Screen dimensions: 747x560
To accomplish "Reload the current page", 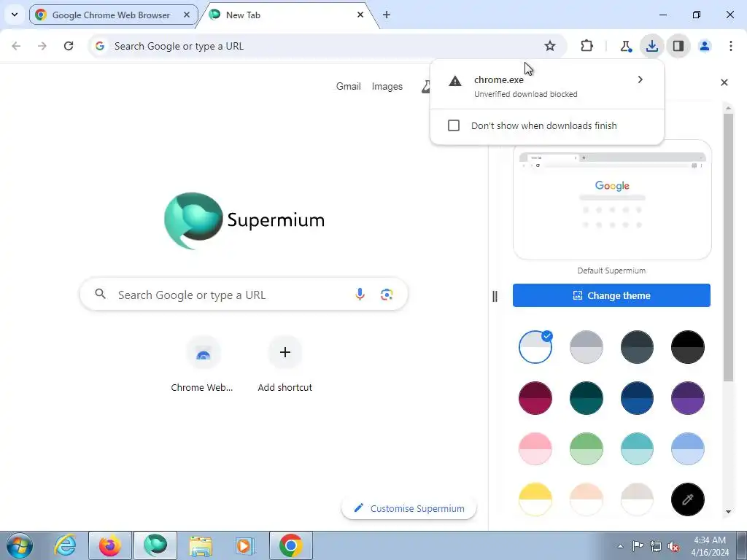I will 69,46.
